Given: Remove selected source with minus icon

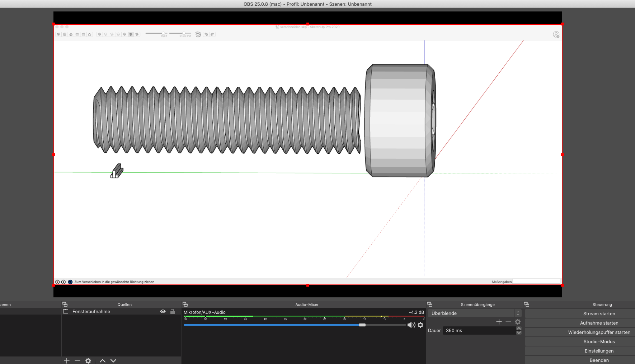Looking at the screenshot, I should coord(77,360).
